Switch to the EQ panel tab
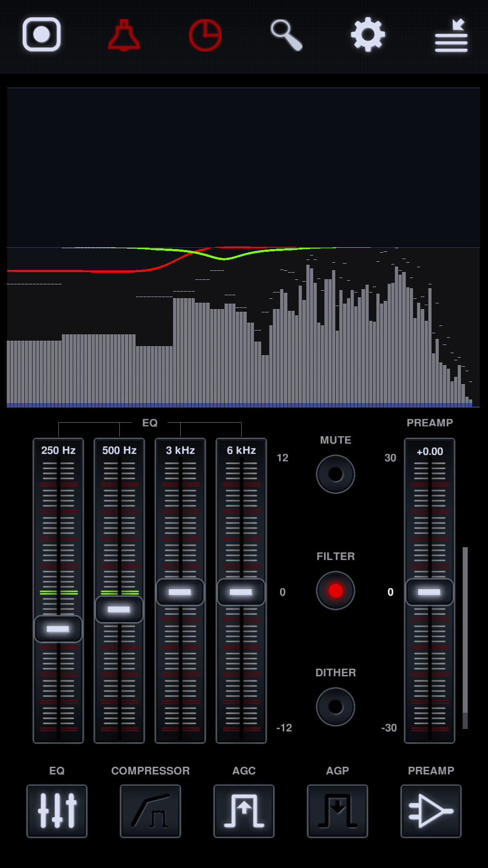Viewport: 488px width, 868px height. pos(57,811)
